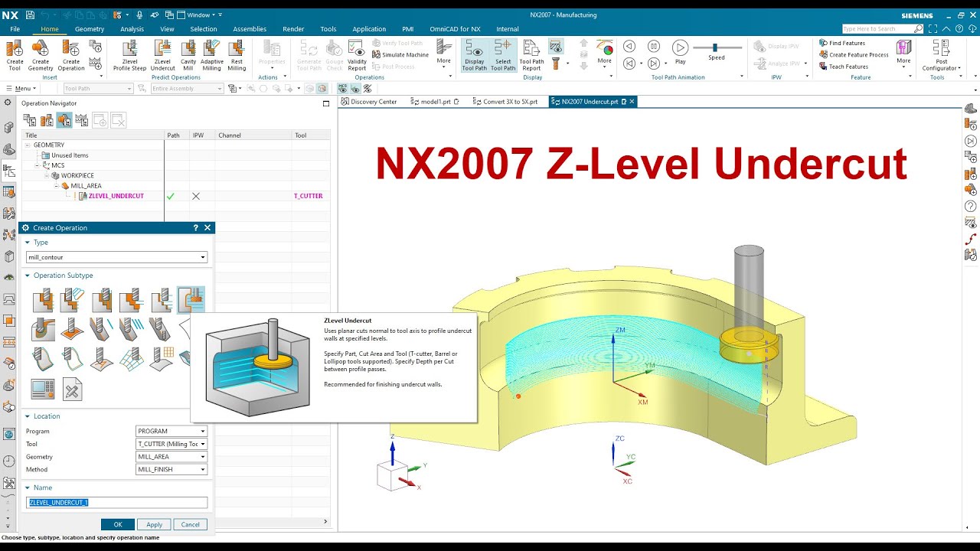Click command search box
The width and height of the screenshot is (980, 551).
point(883,29)
